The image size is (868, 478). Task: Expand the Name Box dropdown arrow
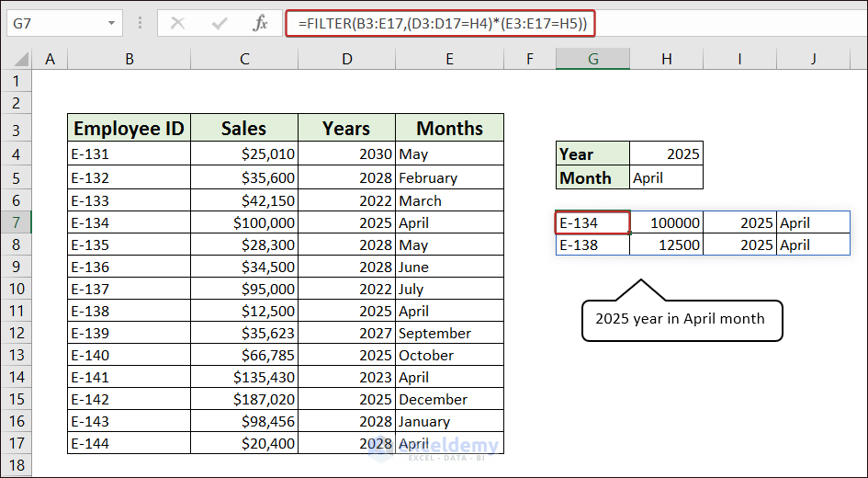click(x=112, y=23)
